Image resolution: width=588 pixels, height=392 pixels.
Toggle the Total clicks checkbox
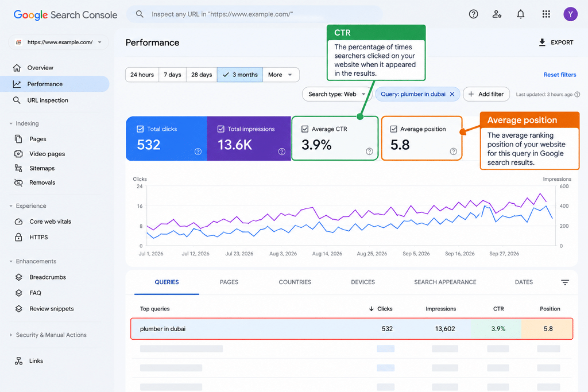tap(140, 129)
